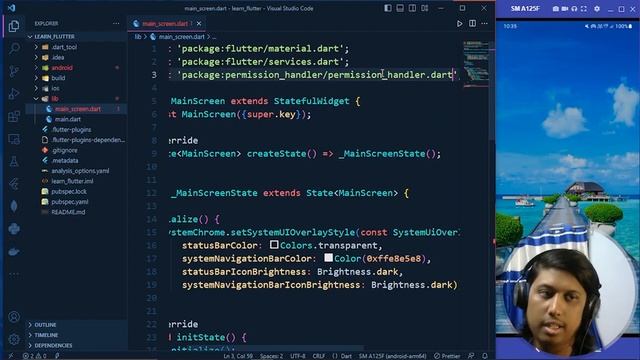Switch to the main_screen.dart editor tab
The image size is (640, 360).
pos(165,24)
